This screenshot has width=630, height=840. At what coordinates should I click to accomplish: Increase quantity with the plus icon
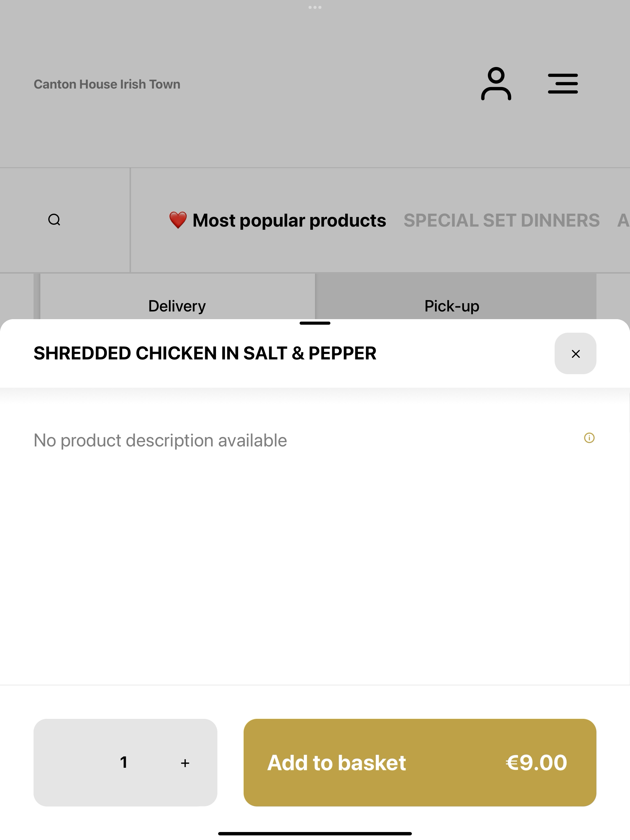(185, 763)
